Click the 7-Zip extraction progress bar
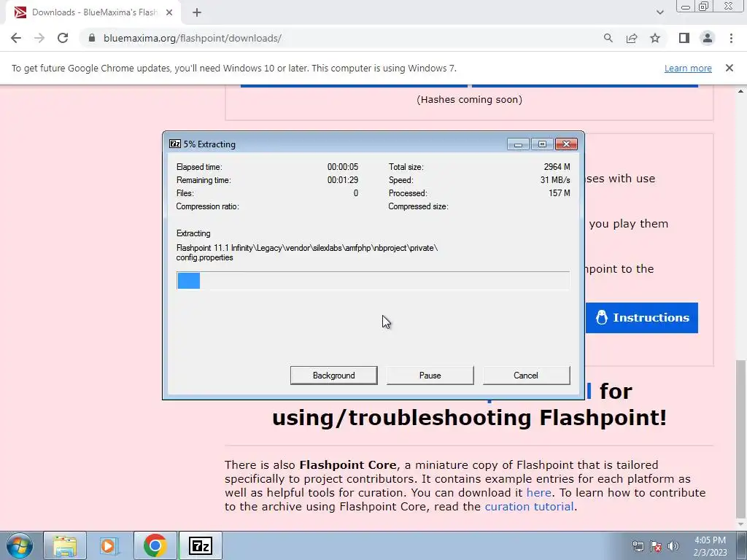Screen dimensions: 747x560 373,281
